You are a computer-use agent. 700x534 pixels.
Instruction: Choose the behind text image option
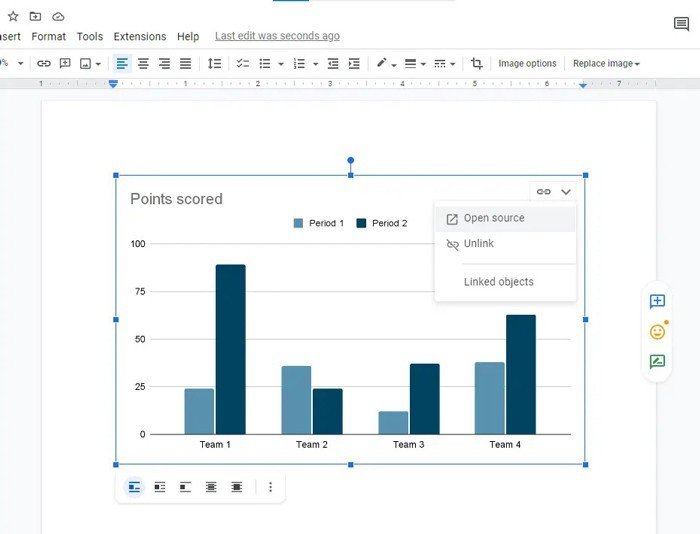pos(211,487)
